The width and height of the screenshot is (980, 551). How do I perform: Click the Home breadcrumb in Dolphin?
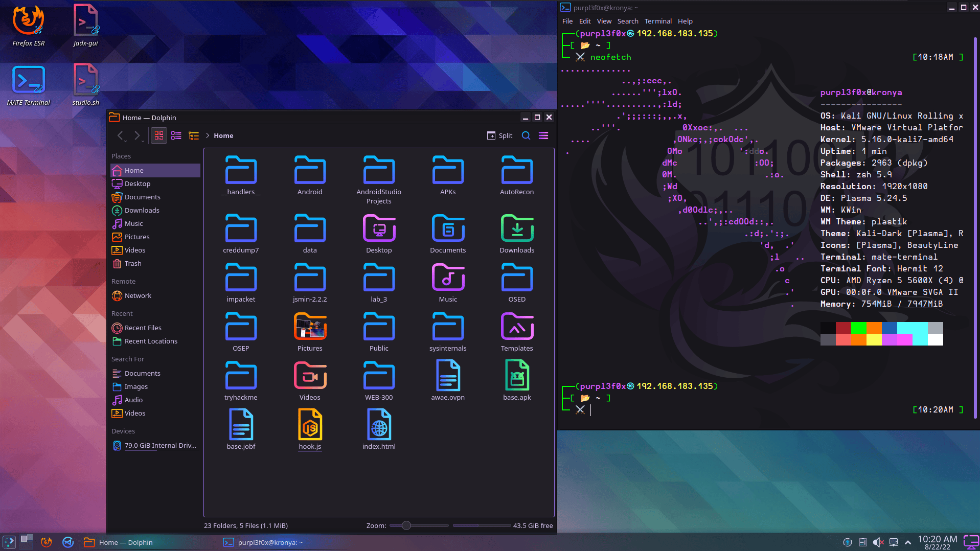[x=223, y=135]
